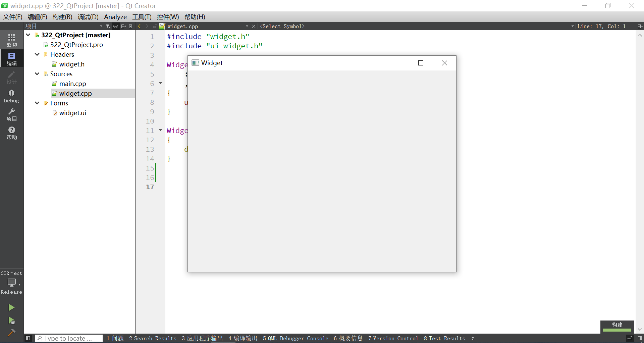Toggle synchronize with editor link icon

click(x=116, y=26)
